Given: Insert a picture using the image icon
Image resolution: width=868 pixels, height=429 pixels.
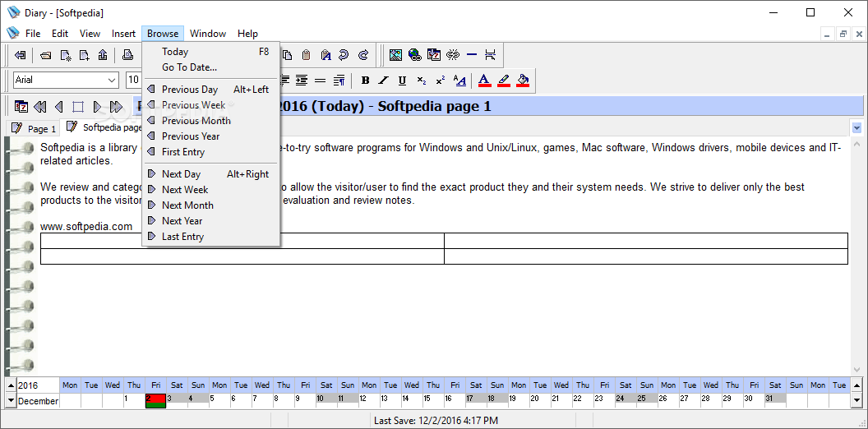Looking at the screenshot, I should [395, 55].
